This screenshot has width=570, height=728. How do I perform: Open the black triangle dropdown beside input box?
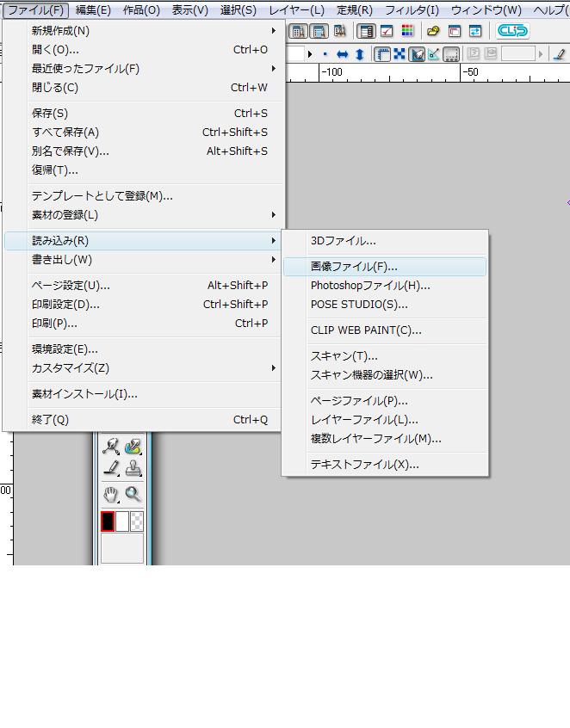(310, 54)
